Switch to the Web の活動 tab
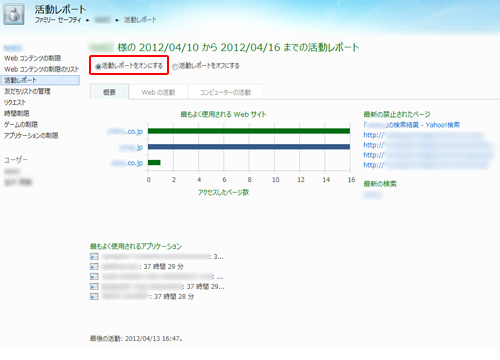This screenshot has height=360, width=500. [x=158, y=92]
